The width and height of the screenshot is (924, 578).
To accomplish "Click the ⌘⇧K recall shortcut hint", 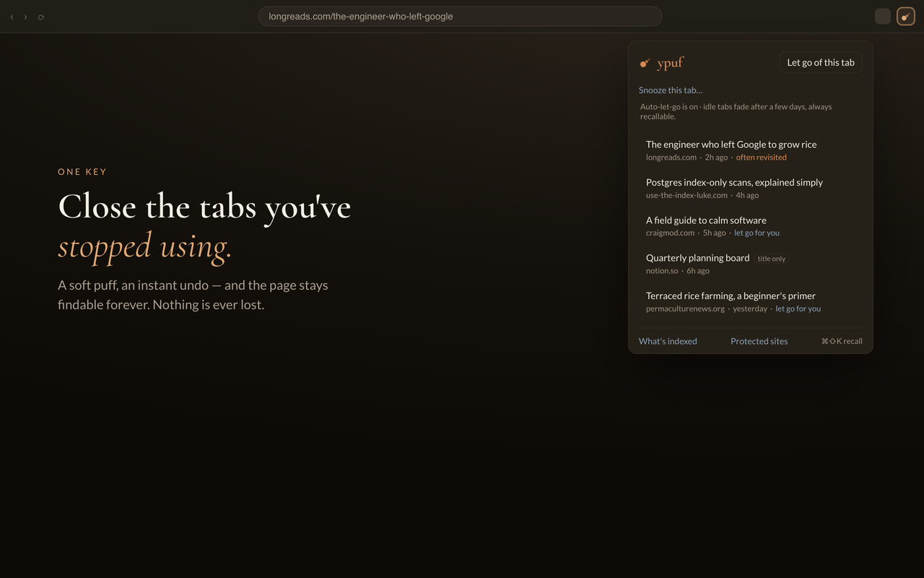I will (842, 341).
